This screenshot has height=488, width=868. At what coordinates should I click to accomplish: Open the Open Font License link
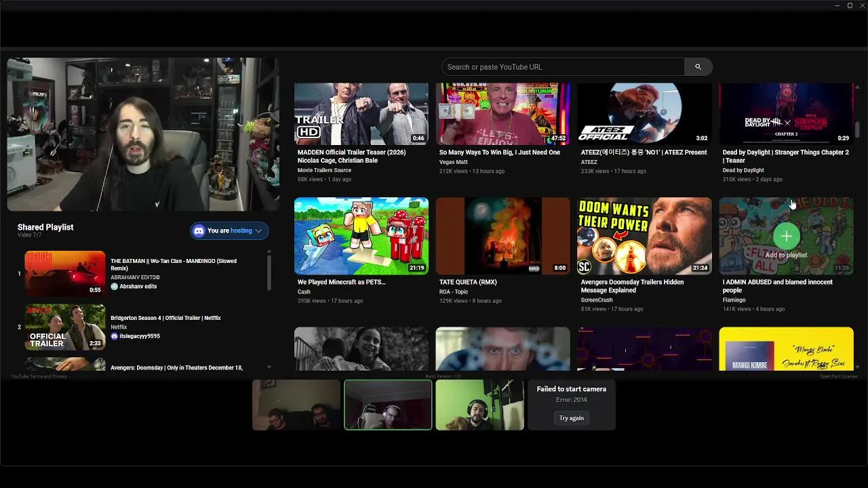click(838, 376)
